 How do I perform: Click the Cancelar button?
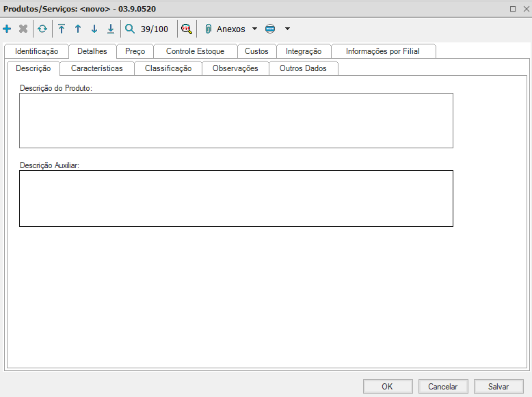click(442, 386)
